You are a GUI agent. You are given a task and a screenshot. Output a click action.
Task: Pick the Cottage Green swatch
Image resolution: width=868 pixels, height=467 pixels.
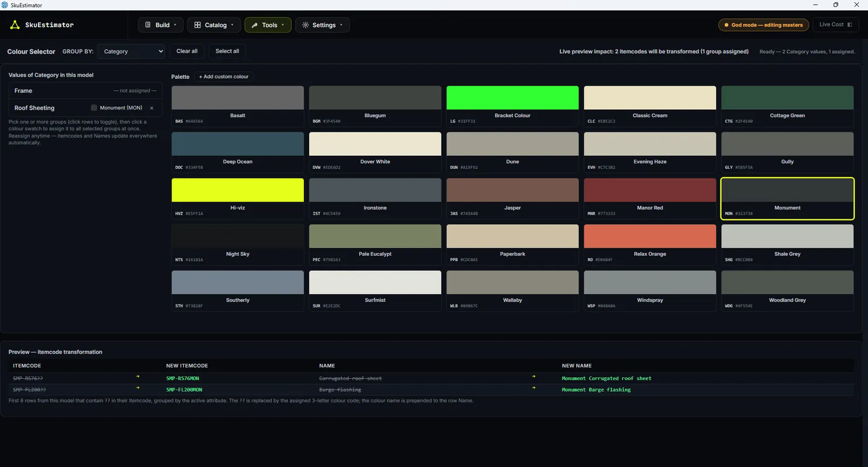(x=787, y=106)
